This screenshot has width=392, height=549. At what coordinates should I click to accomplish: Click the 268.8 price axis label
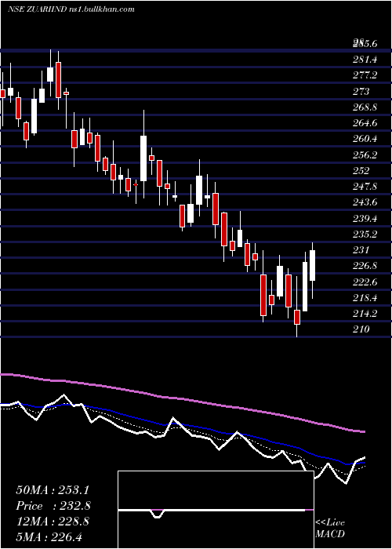pyautogui.click(x=365, y=107)
